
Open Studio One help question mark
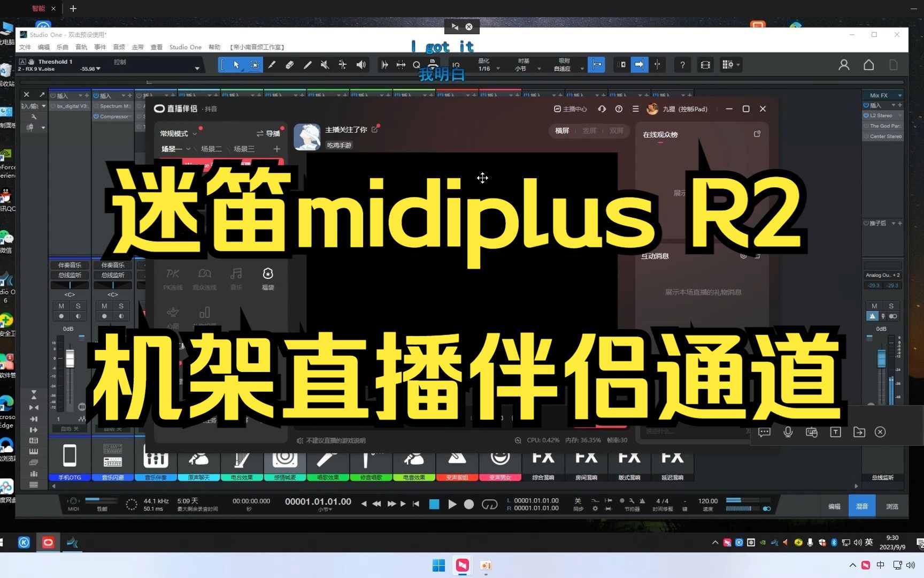point(682,65)
